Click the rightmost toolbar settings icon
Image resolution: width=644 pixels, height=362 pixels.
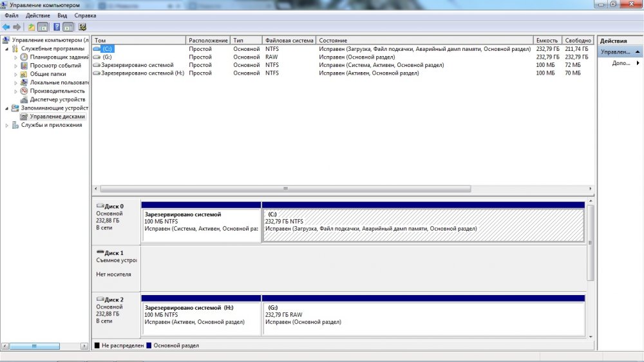point(82,27)
